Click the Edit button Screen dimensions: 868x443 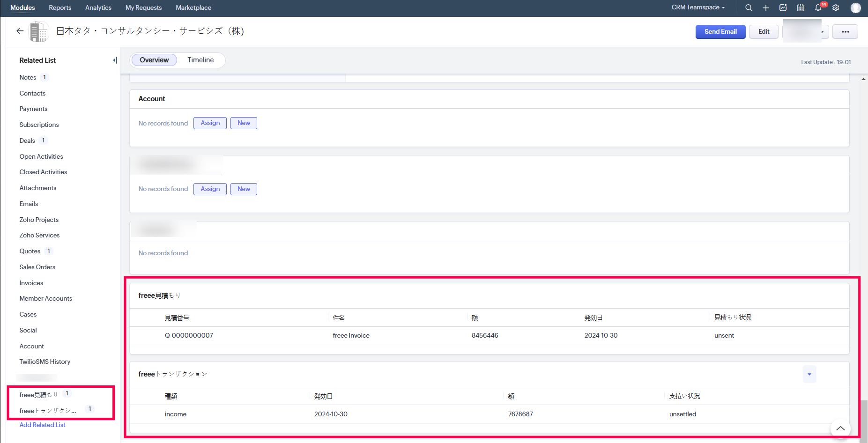pyautogui.click(x=764, y=32)
